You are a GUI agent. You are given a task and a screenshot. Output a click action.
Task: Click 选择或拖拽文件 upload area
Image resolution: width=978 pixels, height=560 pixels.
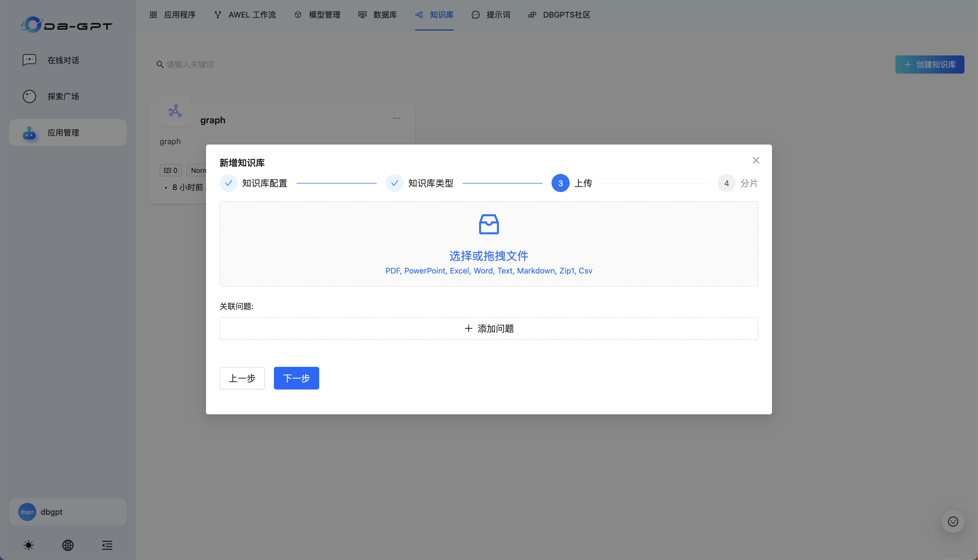click(489, 244)
